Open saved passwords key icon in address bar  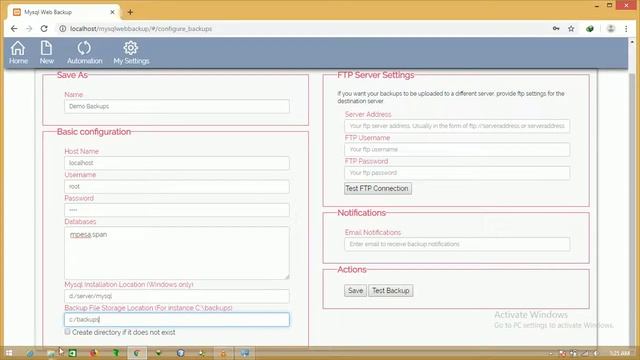[x=556, y=29]
